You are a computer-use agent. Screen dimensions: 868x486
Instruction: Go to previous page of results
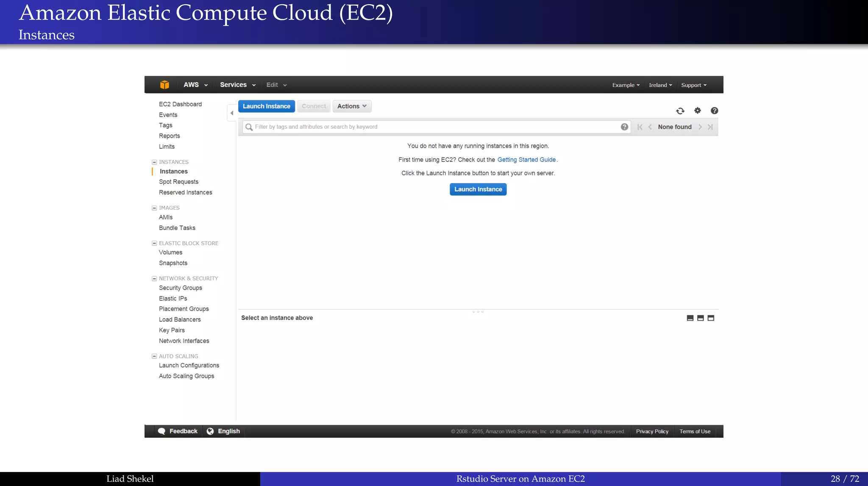[650, 127]
